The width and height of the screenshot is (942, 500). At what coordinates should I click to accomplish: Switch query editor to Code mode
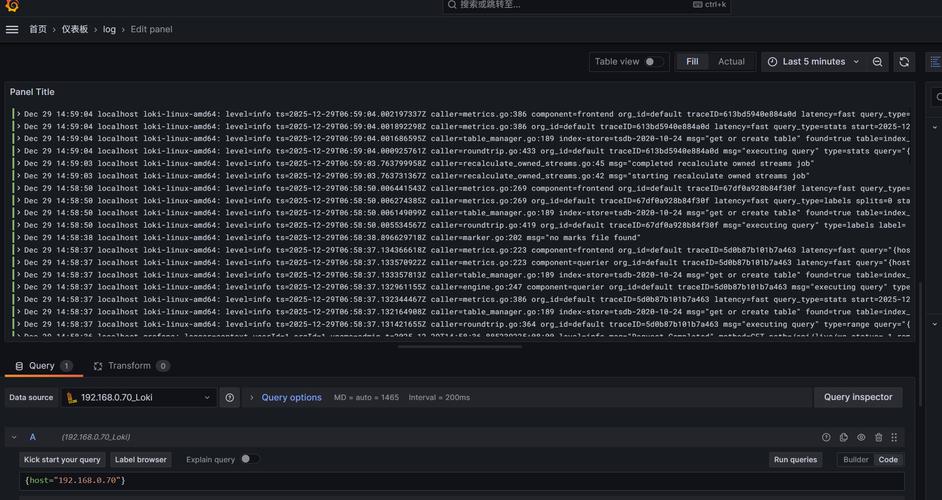[888, 460]
